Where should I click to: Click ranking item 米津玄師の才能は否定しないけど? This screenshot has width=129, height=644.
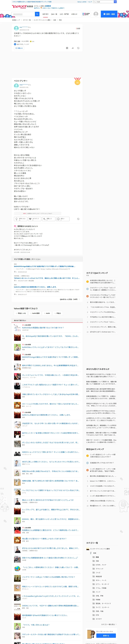point(103,282)
